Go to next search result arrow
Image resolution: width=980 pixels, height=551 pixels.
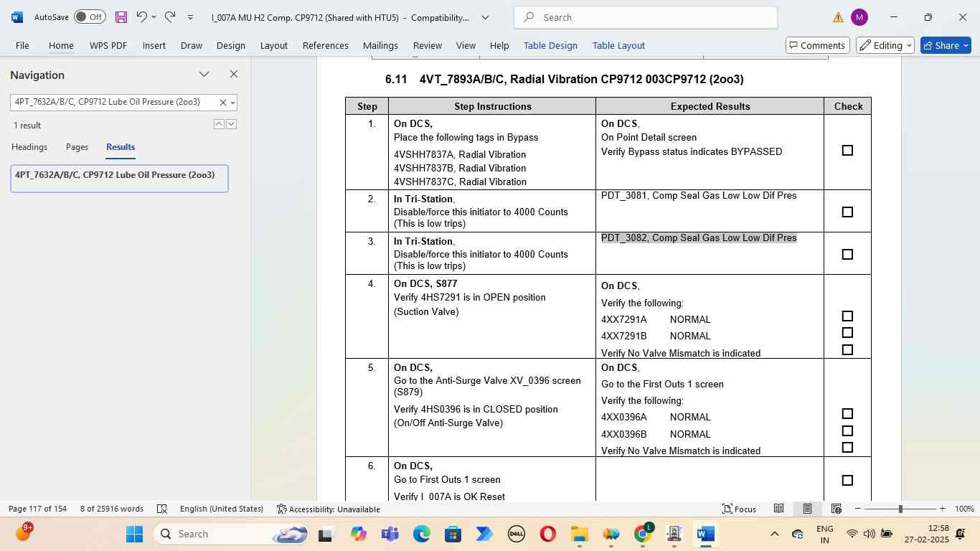[x=231, y=124]
